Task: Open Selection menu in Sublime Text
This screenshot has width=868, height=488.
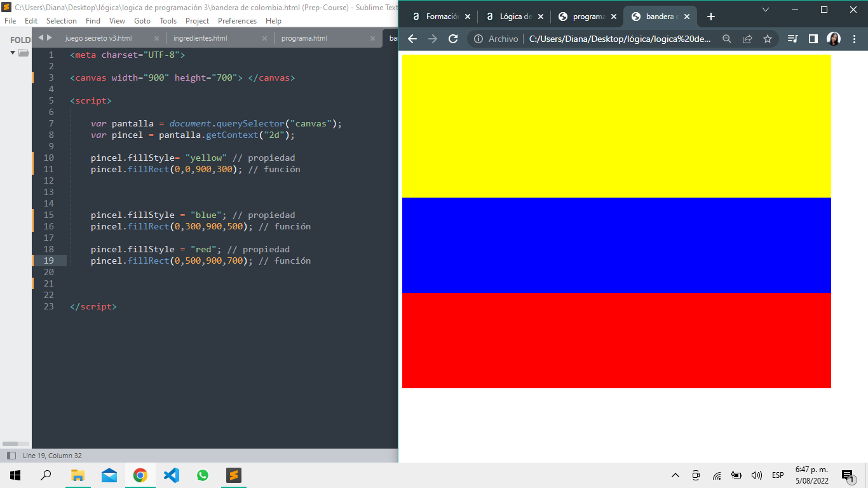Action: 62,21
